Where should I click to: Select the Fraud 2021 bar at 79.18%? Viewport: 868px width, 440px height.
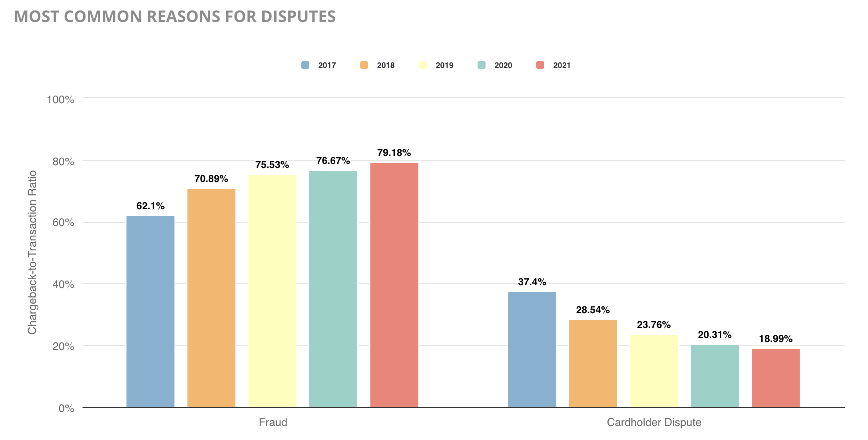394,285
